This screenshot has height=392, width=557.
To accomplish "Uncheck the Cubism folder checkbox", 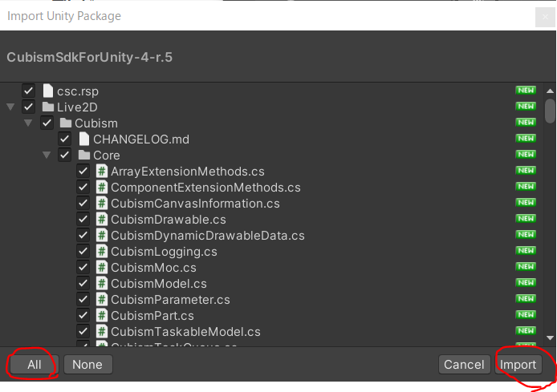I will point(47,123).
